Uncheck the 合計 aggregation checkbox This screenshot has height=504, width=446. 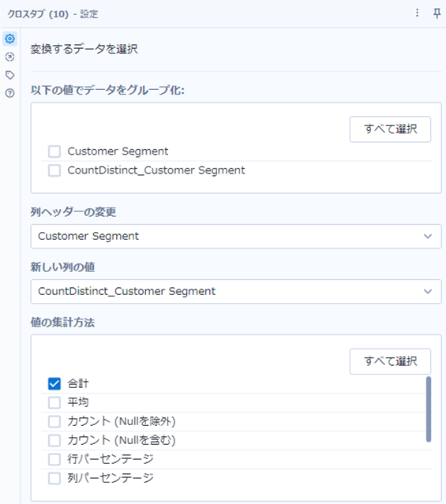54,383
